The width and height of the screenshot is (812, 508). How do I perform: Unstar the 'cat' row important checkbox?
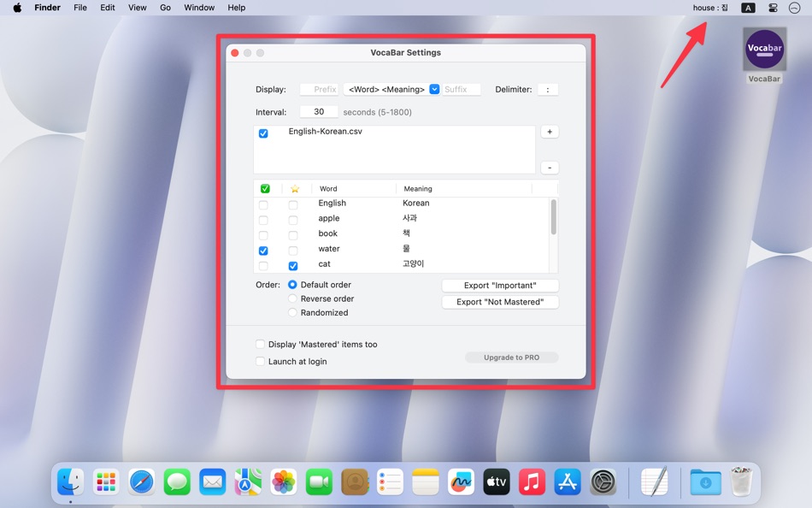293,266
